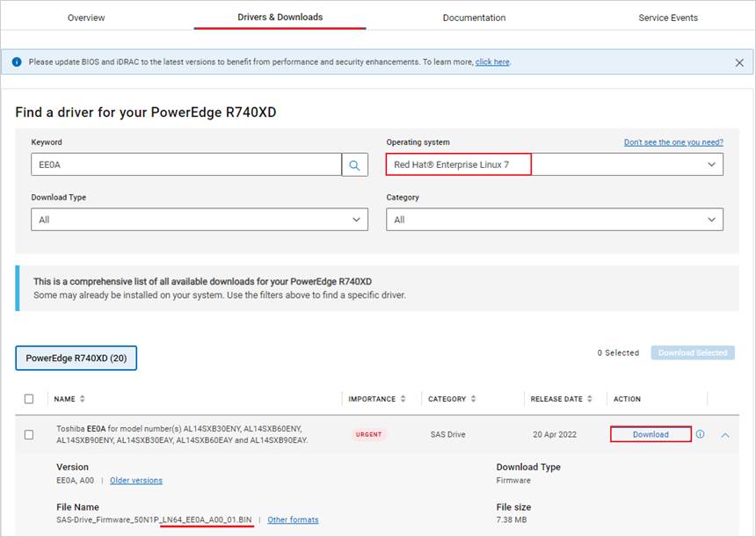This screenshot has width=756, height=537.
Task: Download the Toshiba EE0A SAS Drive firmware
Action: tap(650, 433)
